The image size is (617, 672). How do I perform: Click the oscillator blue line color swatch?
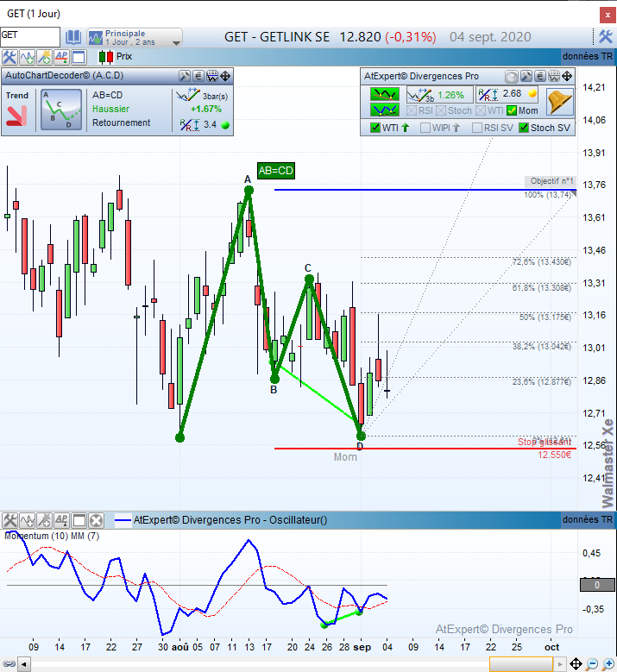click(x=123, y=520)
